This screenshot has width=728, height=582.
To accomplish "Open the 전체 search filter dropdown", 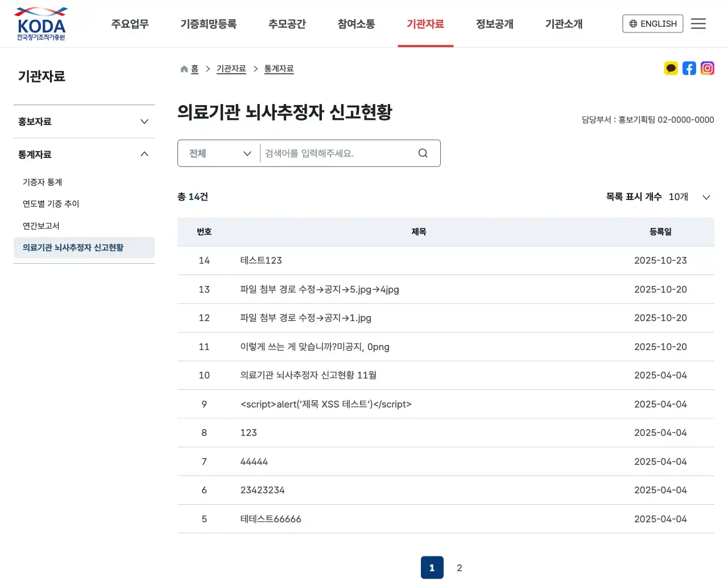I will 218,153.
